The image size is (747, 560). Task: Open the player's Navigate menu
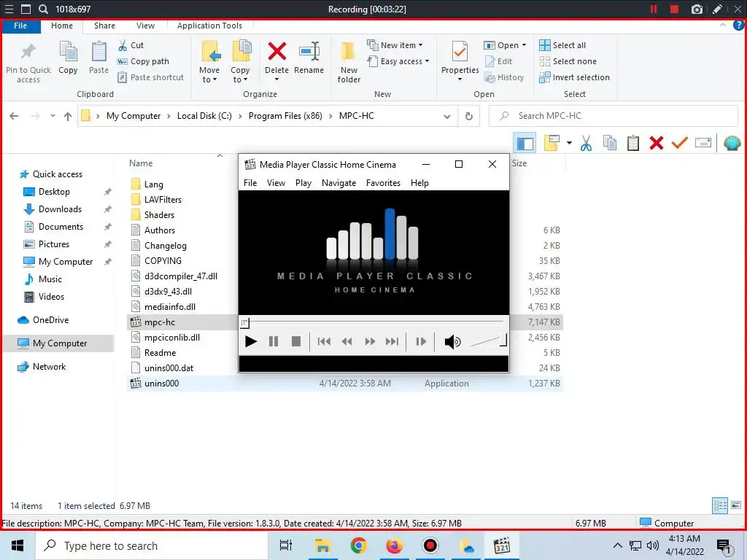pos(338,183)
